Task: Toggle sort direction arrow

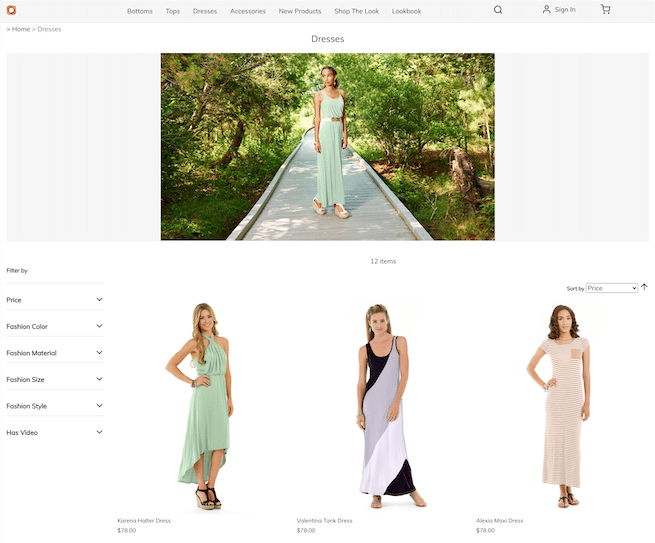Action: (x=644, y=287)
